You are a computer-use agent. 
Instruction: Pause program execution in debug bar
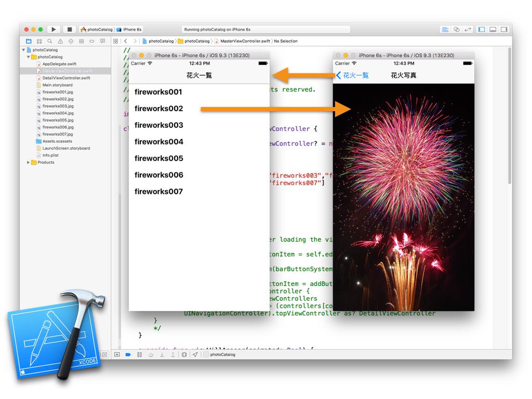(139, 354)
